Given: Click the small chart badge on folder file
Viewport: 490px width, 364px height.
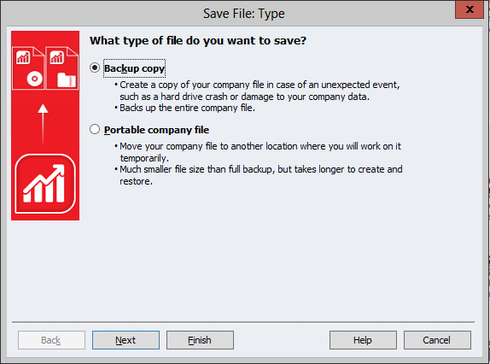Looking at the screenshot, I should [57, 57].
